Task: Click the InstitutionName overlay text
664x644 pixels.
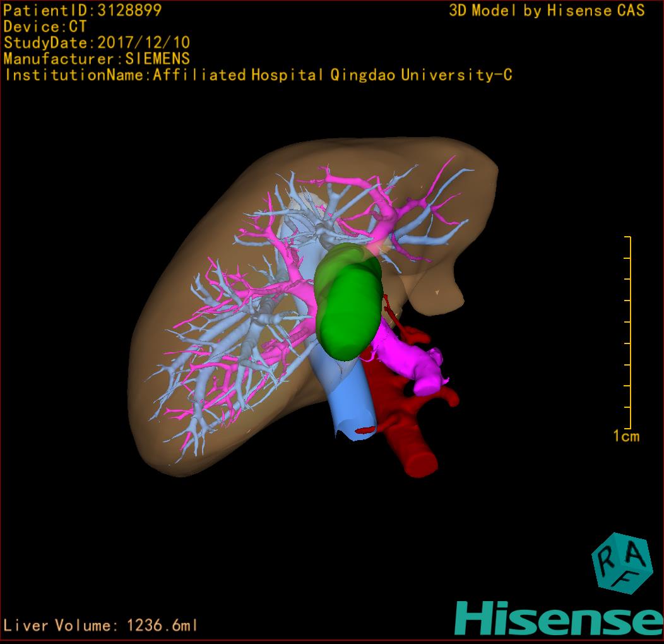Action: [258, 75]
